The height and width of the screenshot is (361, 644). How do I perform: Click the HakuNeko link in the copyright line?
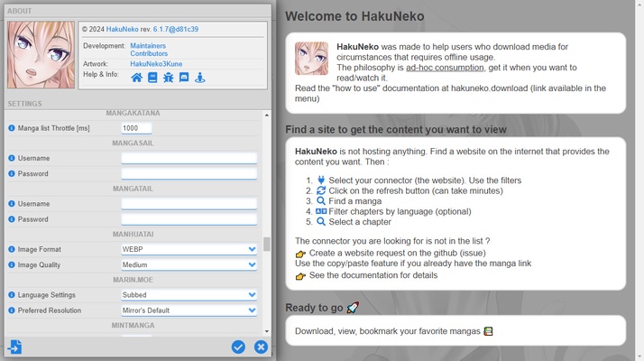123,29
